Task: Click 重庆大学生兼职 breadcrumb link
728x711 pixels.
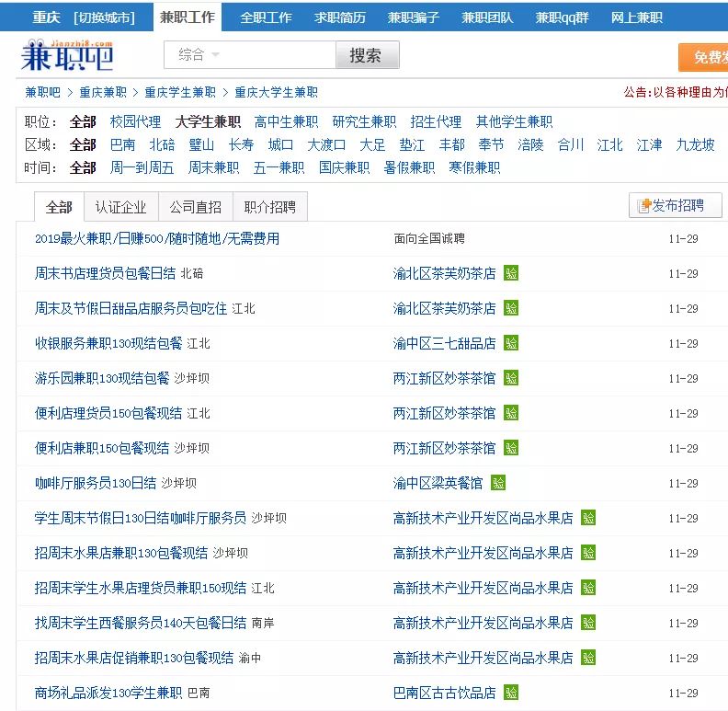Action: [277, 92]
